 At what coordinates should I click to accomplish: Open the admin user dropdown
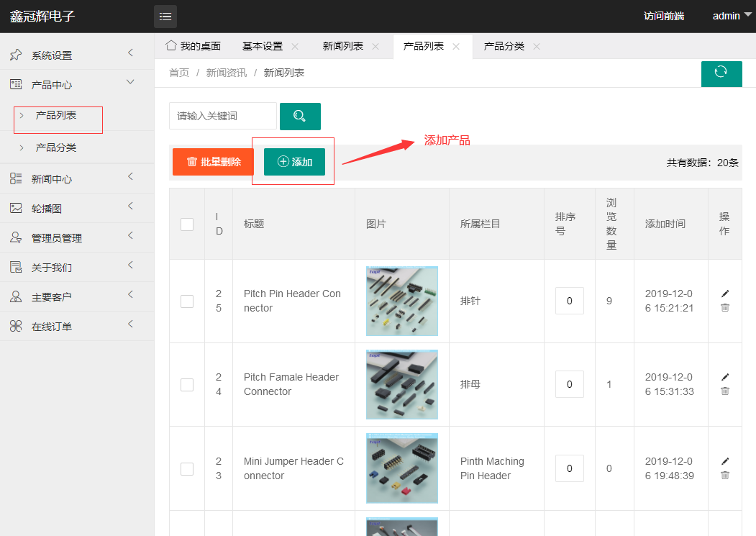point(731,16)
